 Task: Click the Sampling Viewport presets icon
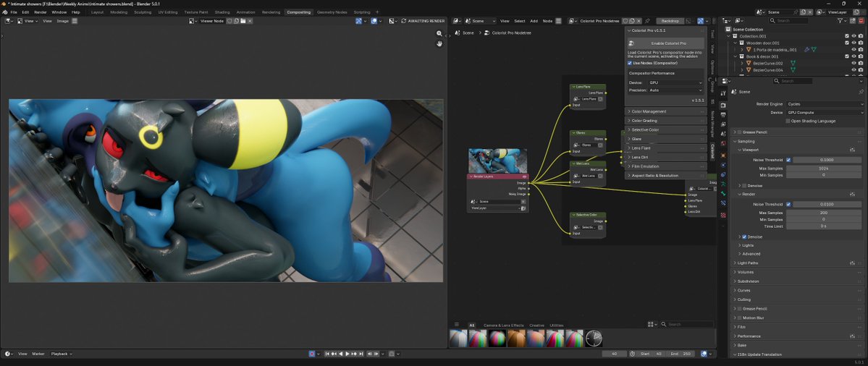(x=853, y=150)
